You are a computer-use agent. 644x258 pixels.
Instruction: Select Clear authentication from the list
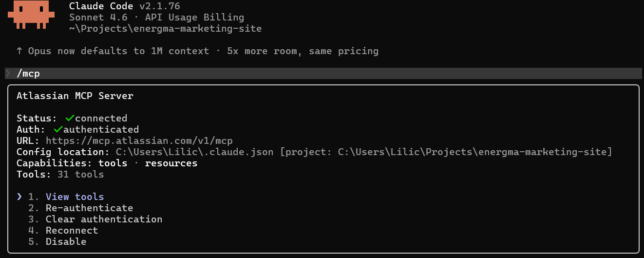pos(104,219)
